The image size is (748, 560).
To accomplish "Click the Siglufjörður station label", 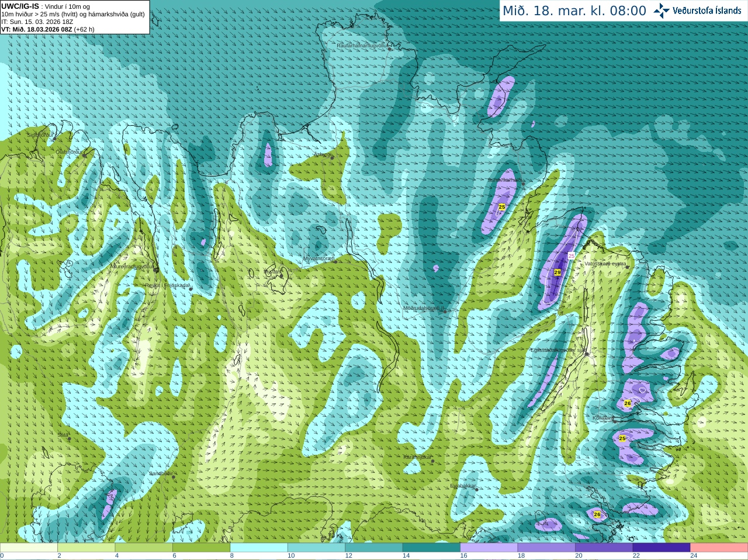I will pyautogui.click(x=41, y=135).
